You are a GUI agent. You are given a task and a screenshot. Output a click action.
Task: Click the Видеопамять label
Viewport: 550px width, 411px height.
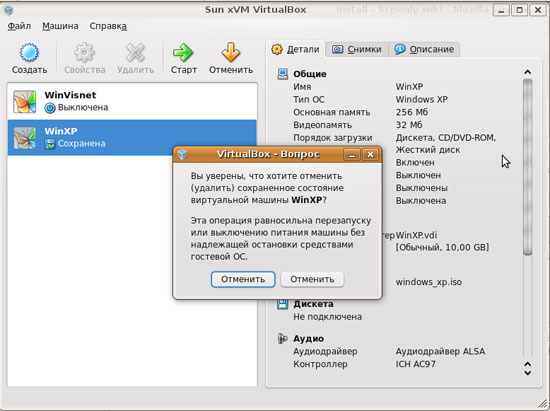tap(322, 125)
